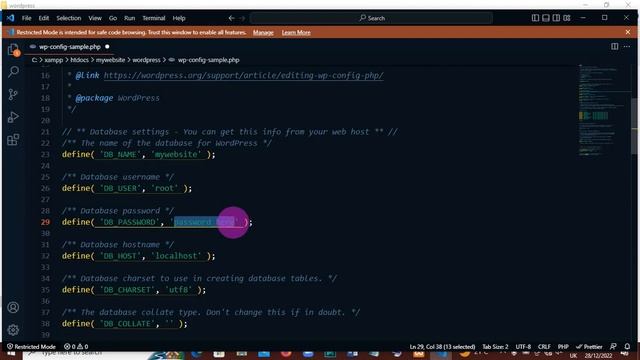Click the Learn More link in banner
Viewport: 640px width, 360px height.
coord(296,32)
